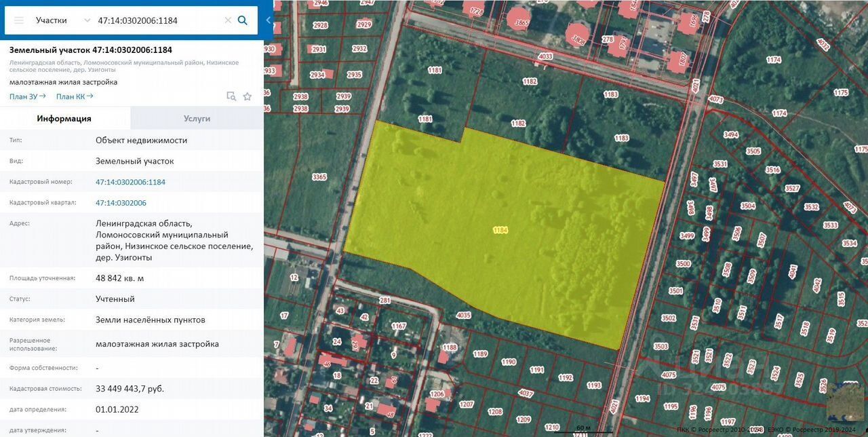Open cadastral number link 47:14:0302006:1184
The image size is (868, 437).
pyautogui.click(x=130, y=182)
